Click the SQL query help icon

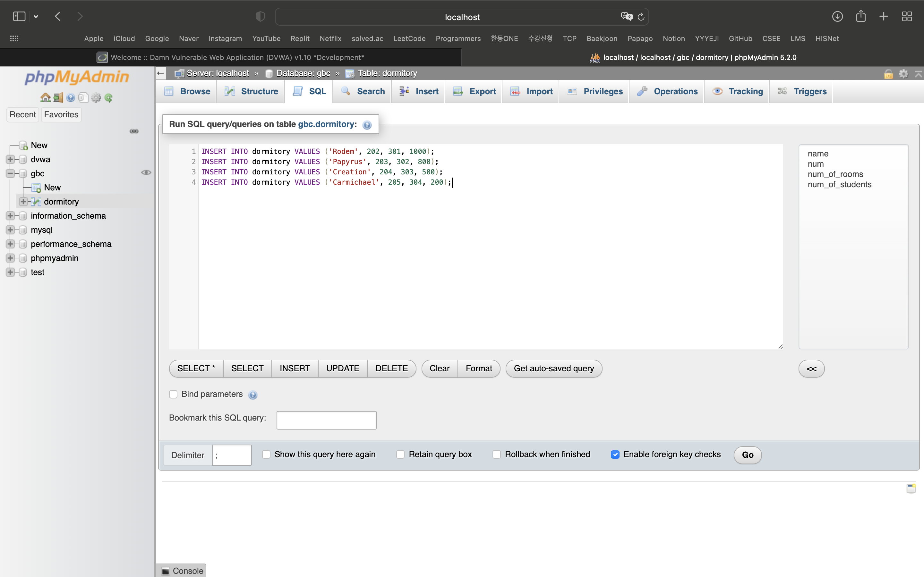[367, 125]
